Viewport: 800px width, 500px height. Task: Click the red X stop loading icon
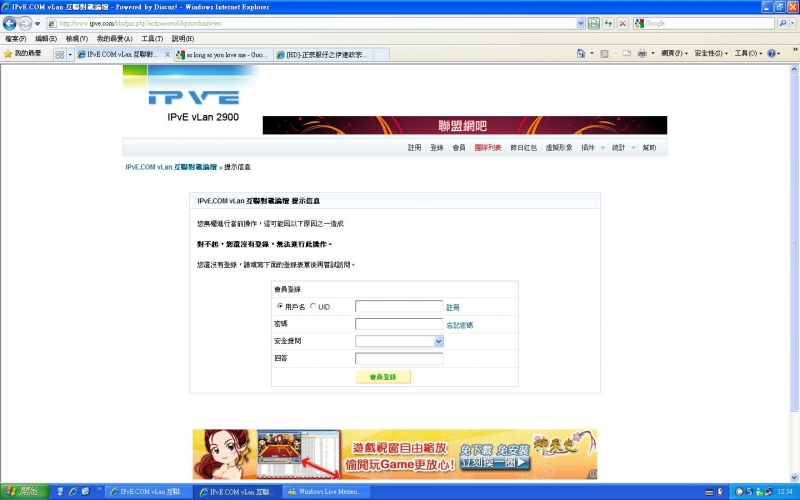[x=622, y=23]
